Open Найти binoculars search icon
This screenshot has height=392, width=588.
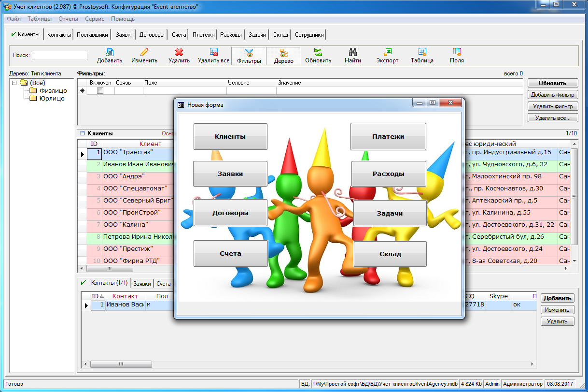click(352, 53)
